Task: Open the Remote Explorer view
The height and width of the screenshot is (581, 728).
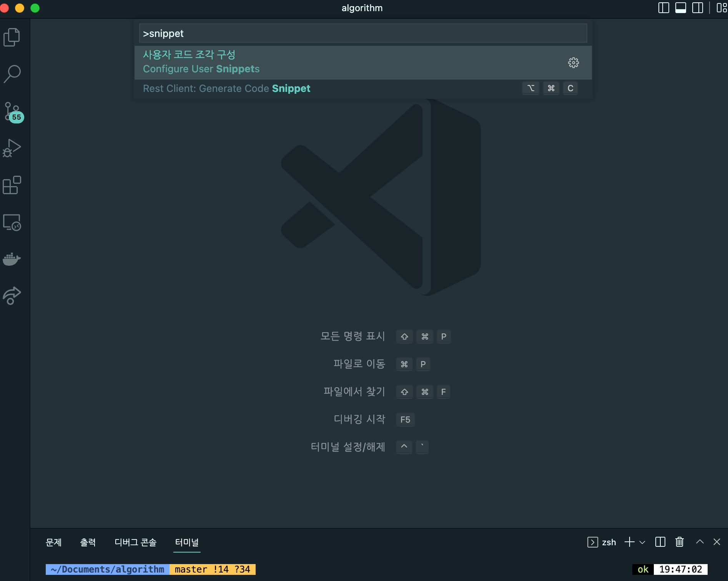Action: pyautogui.click(x=12, y=222)
